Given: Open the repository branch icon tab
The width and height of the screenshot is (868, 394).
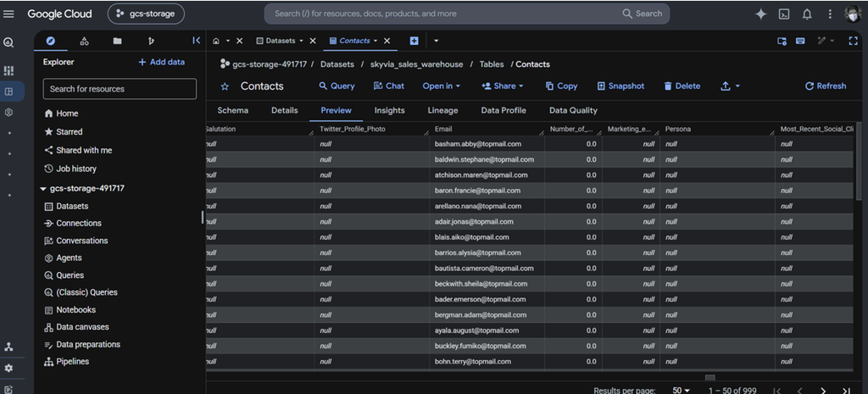Looking at the screenshot, I should 151,41.
